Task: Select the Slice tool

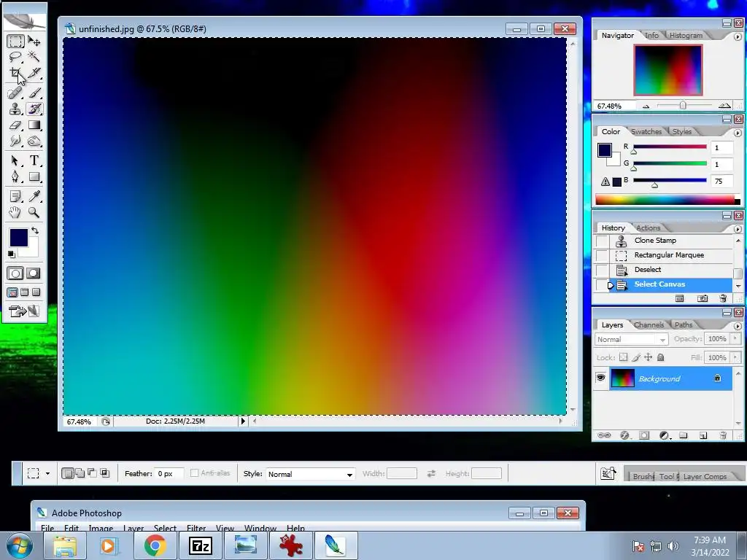Action: point(34,73)
